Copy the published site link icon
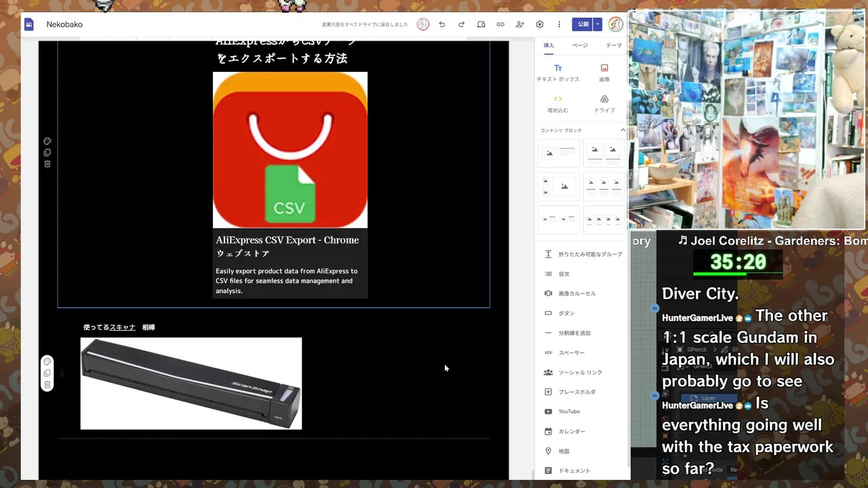 (500, 24)
